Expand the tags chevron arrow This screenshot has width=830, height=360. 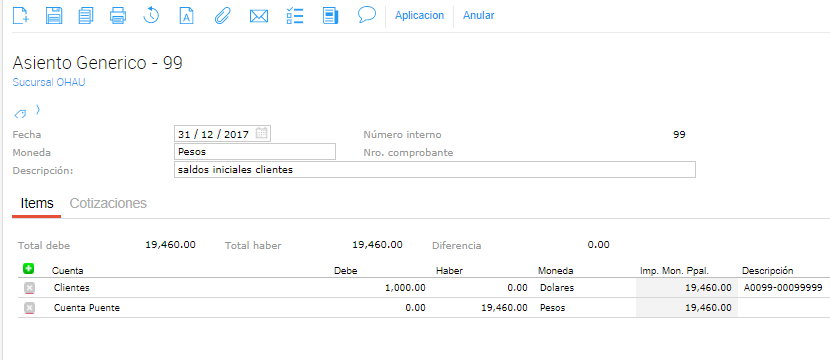point(38,110)
